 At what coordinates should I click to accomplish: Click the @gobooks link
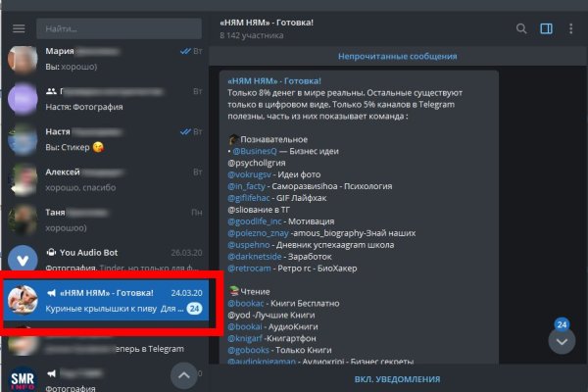coord(254,348)
